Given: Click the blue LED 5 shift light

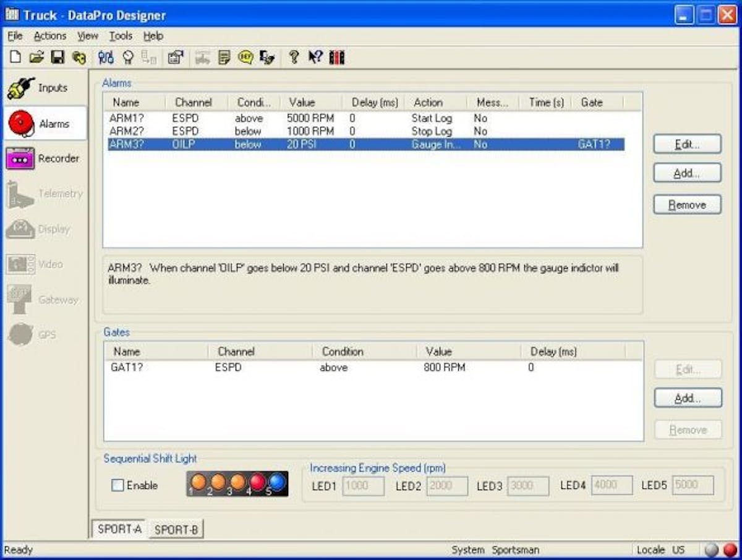Looking at the screenshot, I should (x=277, y=483).
